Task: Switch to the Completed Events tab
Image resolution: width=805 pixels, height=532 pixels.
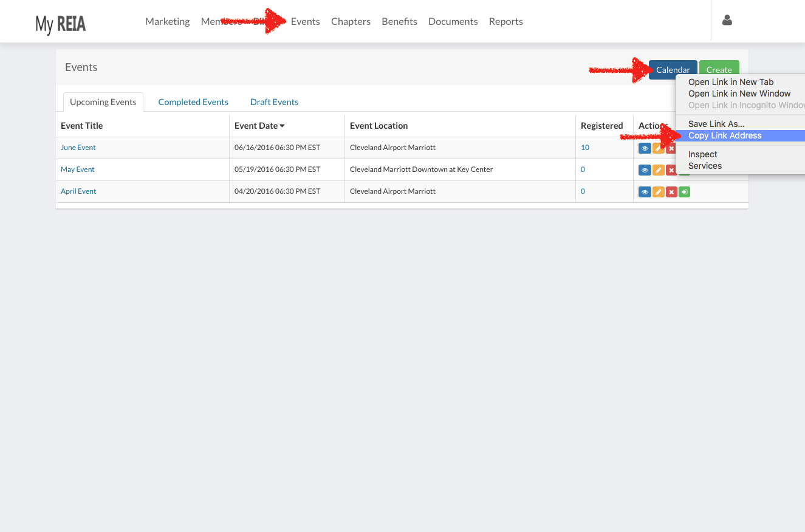Action: click(x=193, y=102)
